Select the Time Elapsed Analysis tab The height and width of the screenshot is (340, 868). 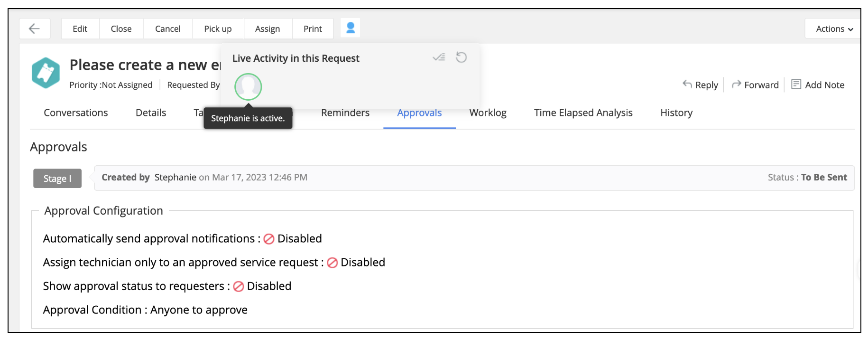tap(583, 113)
